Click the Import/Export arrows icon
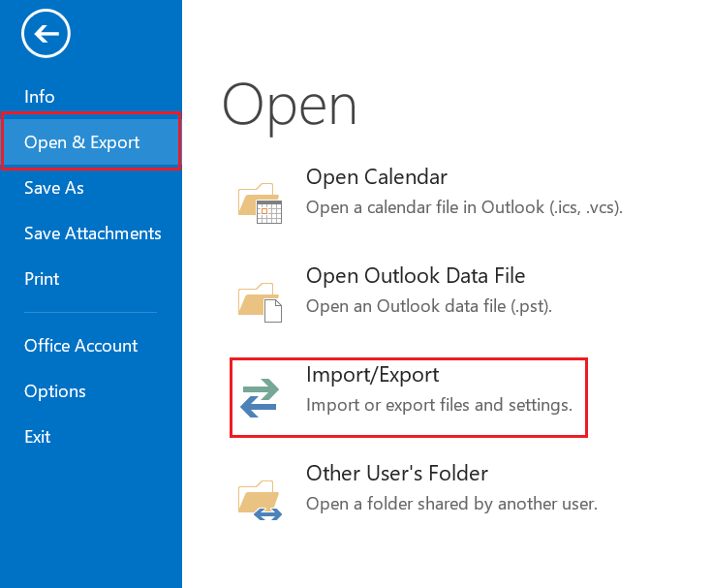The height and width of the screenshot is (588, 712). [x=259, y=398]
